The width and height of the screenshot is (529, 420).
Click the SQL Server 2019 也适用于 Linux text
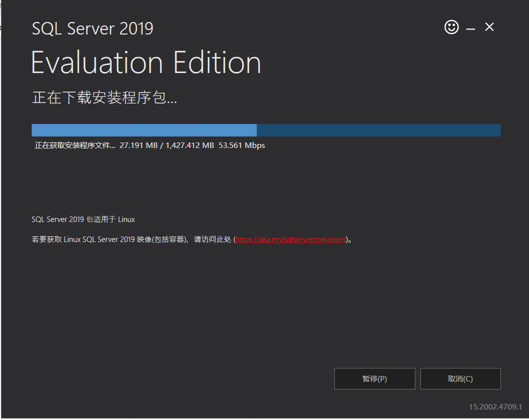[x=84, y=219]
